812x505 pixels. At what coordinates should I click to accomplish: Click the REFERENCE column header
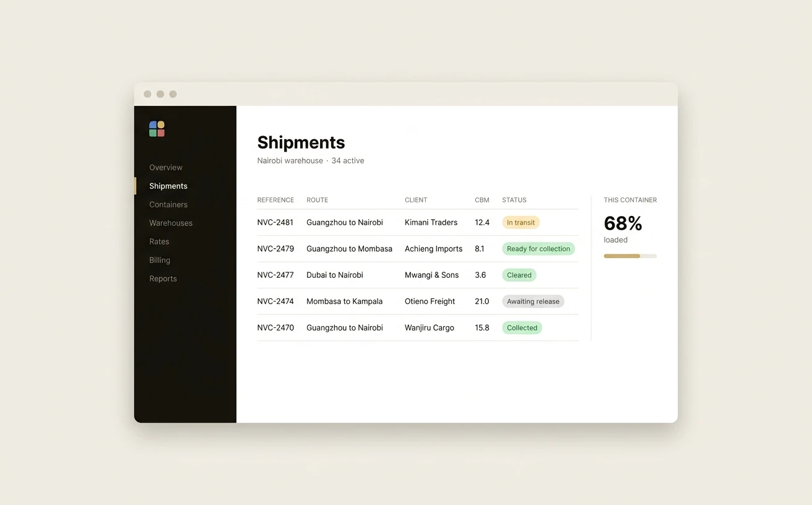pyautogui.click(x=275, y=200)
